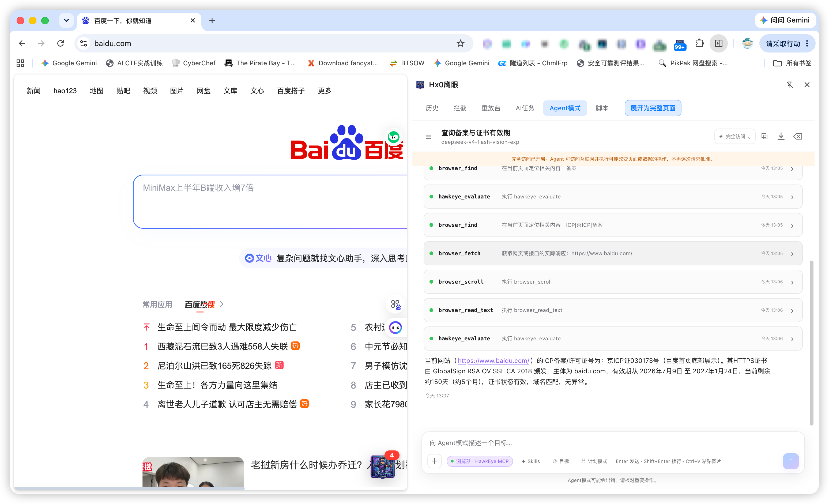This screenshot has width=829, height=504.
Task: Focus the Baidu search input box
Action: click(270, 202)
